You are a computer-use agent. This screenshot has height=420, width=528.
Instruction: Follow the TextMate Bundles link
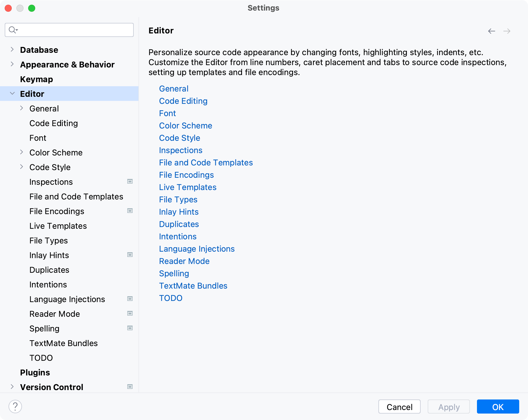coord(193,286)
